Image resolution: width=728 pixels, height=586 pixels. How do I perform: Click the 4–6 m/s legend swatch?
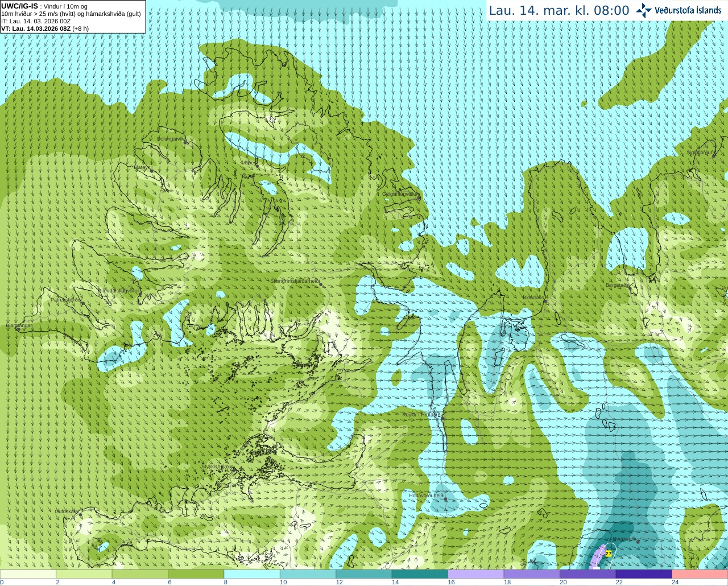pyautogui.click(x=140, y=574)
